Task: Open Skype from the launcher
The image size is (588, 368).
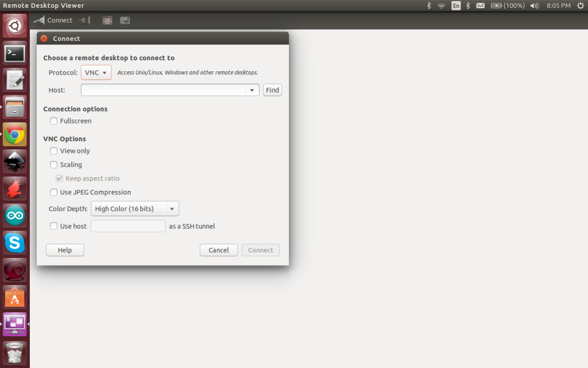Action: tap(15, 243)
